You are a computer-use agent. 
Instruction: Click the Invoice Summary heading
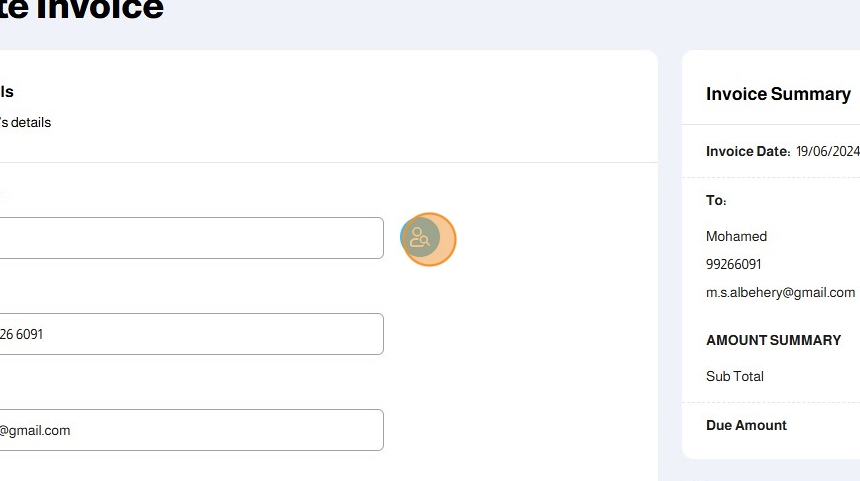(x=778, y=94)
